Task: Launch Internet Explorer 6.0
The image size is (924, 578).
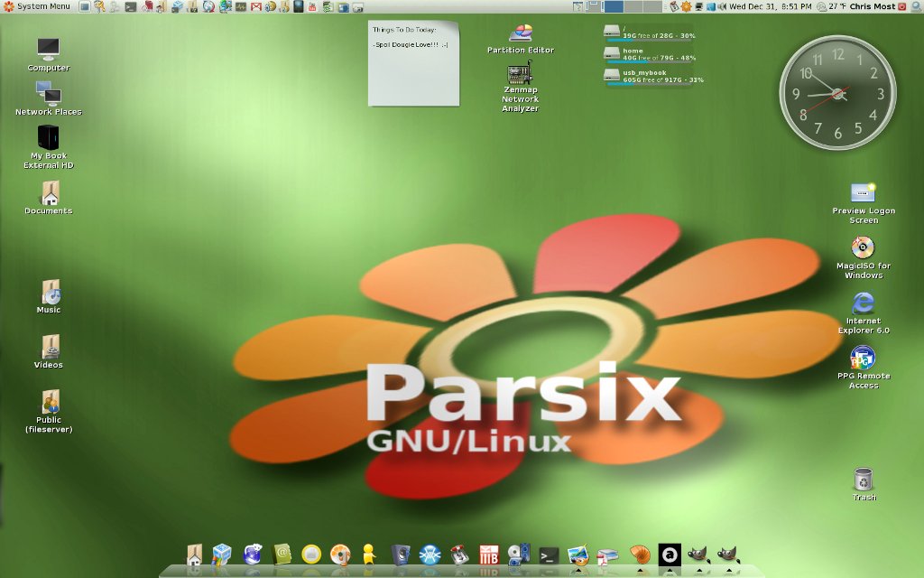Action: coord(864,312)
